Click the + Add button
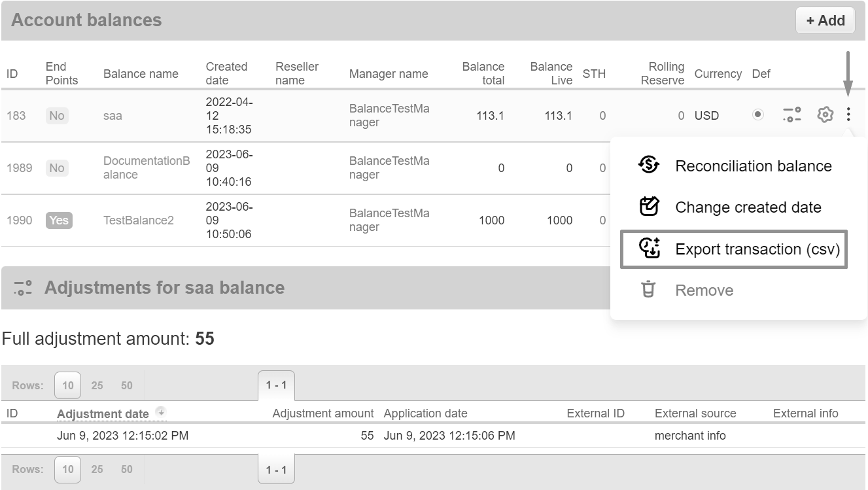This screenshot has width=868, height=490. click(825, 20)
